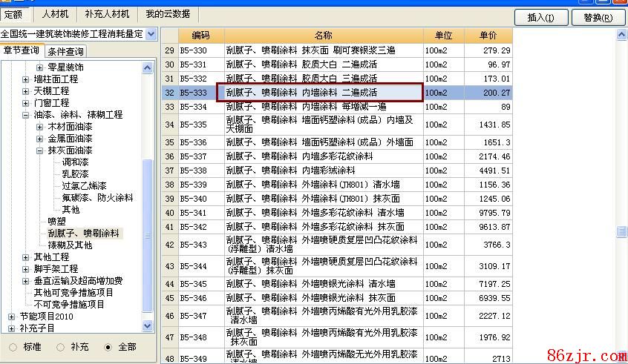Expand the 天棚工程 tree node
Screen dimensions: 628x364
[x=26, y=91]
